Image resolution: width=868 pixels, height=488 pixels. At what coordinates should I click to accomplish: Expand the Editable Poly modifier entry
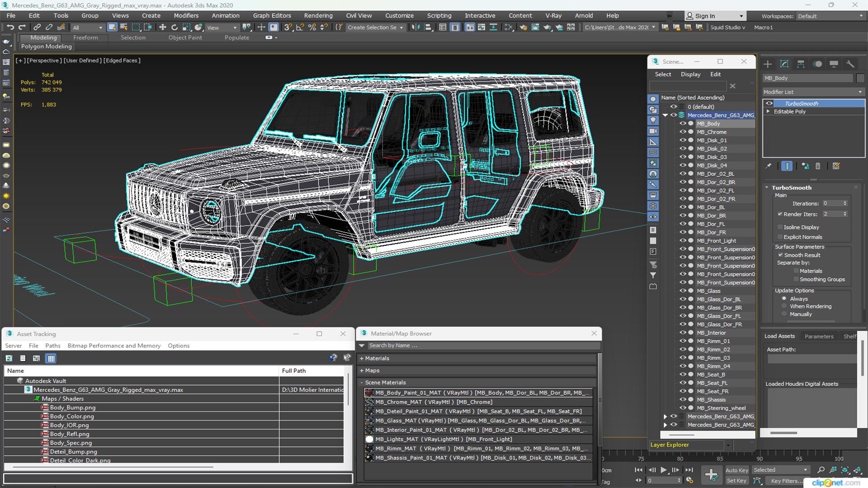click(768, 112)
